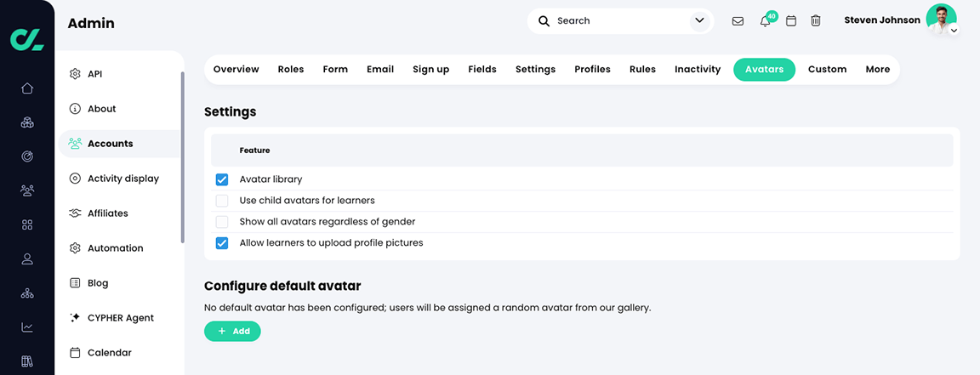980x375 pixels.
Task: Switch to the Settings tab
Action: click(x=536, y=70)
